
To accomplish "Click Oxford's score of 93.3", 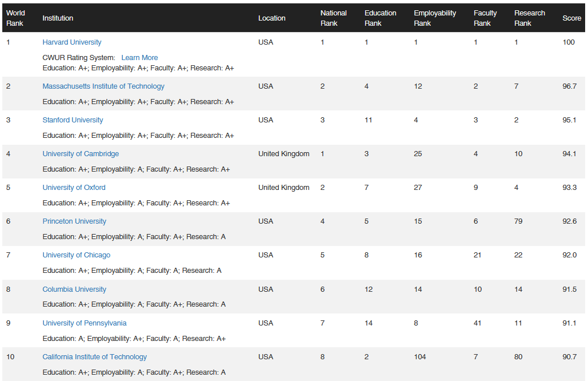I will [570, 187].
